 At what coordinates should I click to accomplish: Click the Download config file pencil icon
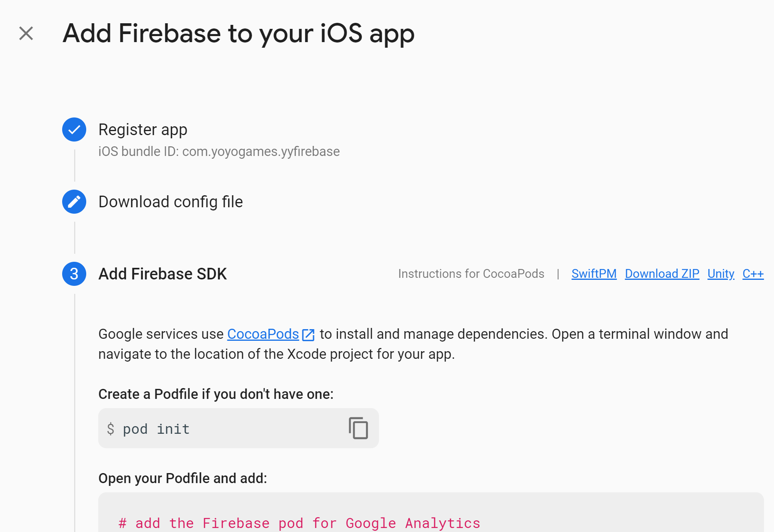[x=74, y=202]
